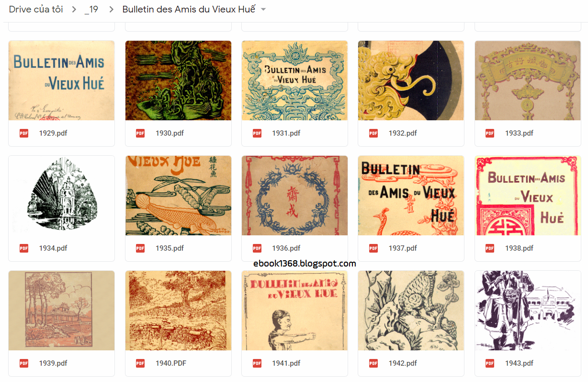Click the PDF icon beside 1938.pdf
Screen dimensions: 588x382
pyautogui.click(x=490, y=248)
